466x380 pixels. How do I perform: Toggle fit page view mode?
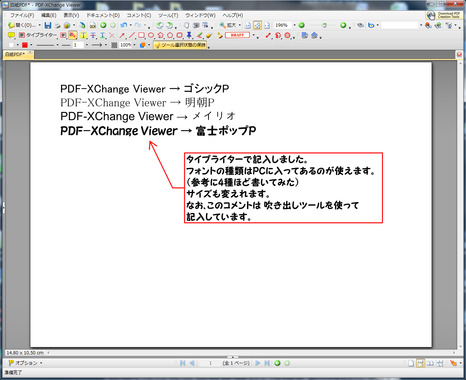coord(257,25)
